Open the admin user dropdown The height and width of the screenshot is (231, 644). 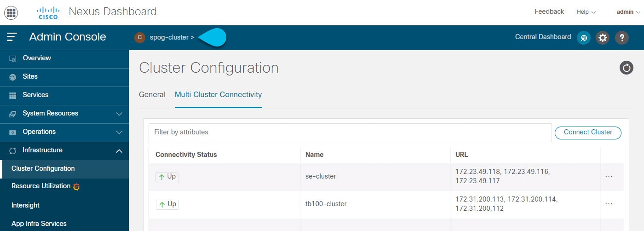point(628,12)
